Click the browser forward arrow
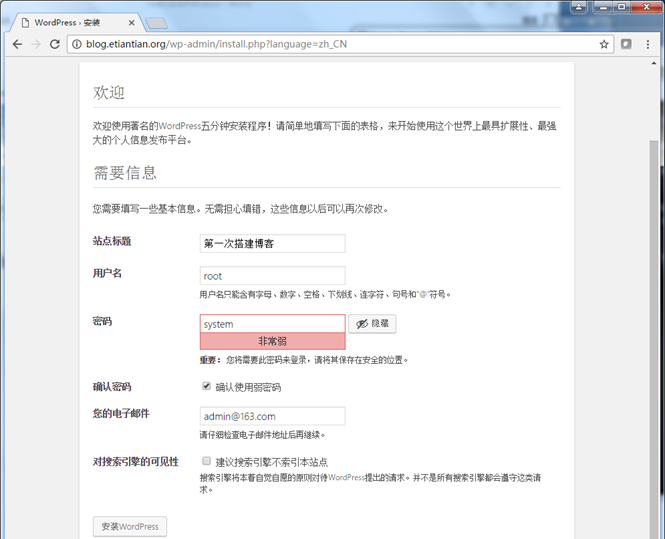Viewport: 665px width, 539px height. (36, 44)
